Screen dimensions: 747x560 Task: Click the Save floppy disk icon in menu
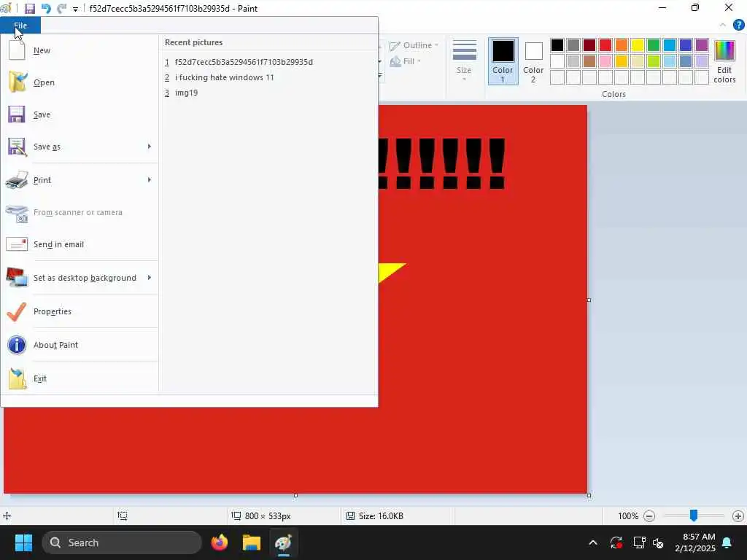coord(17,114)
